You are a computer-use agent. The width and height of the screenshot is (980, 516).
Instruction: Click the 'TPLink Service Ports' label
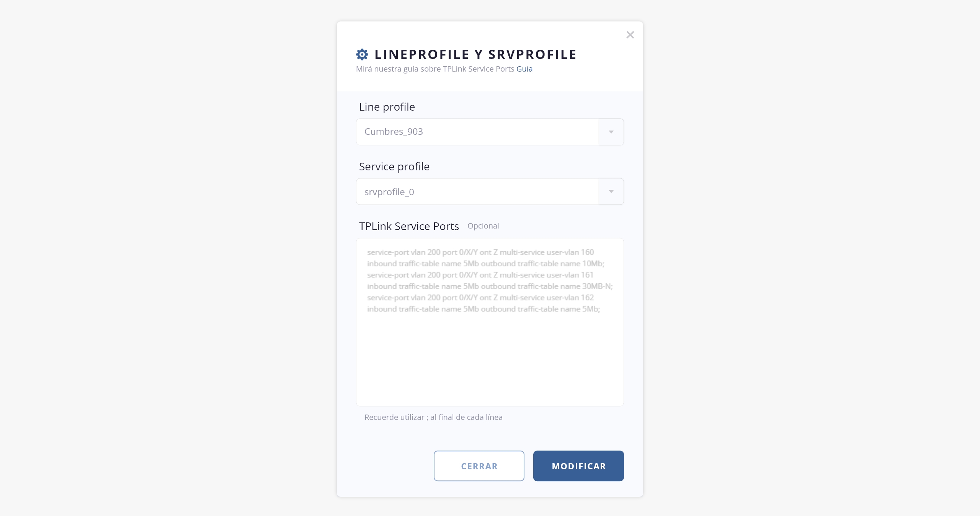pyautogui.click(x=409, y=226)
